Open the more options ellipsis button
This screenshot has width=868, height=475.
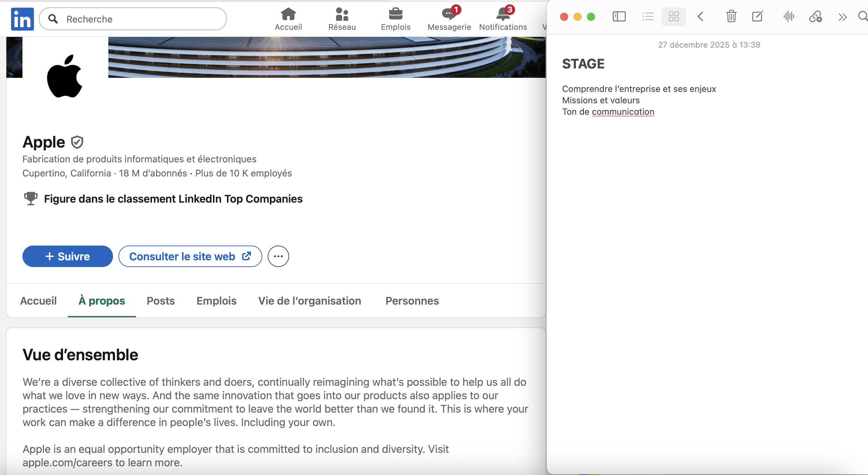(x=278, y=256)
